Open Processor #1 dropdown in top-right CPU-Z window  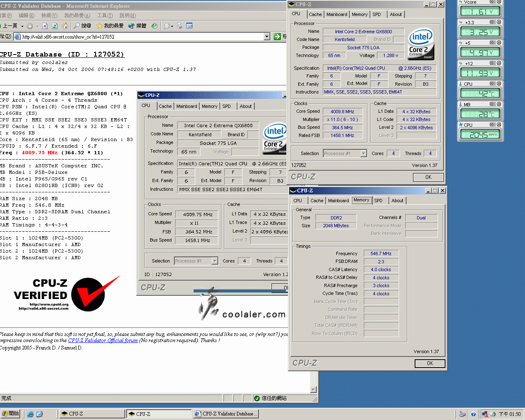[363, 153]
